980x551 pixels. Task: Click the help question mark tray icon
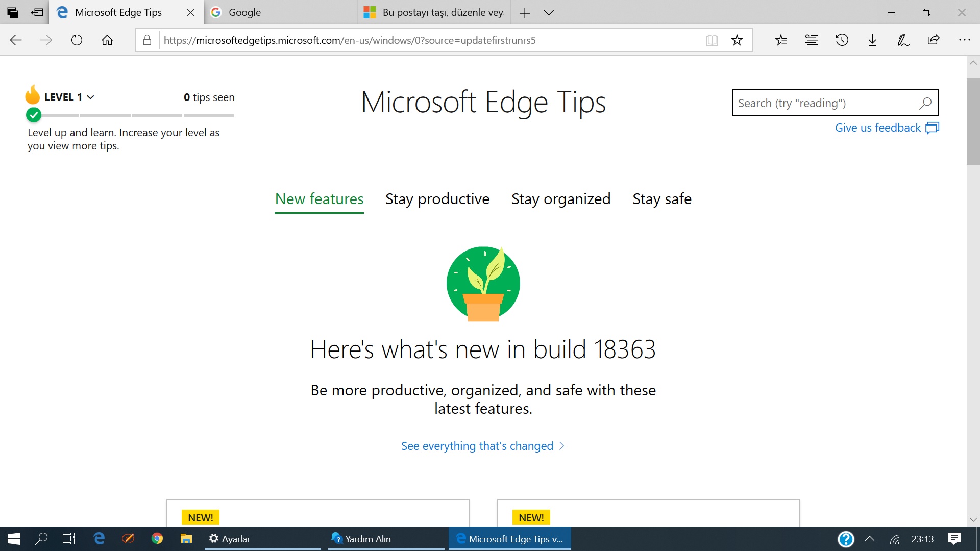pyautogui.click(x=846, y=539)
